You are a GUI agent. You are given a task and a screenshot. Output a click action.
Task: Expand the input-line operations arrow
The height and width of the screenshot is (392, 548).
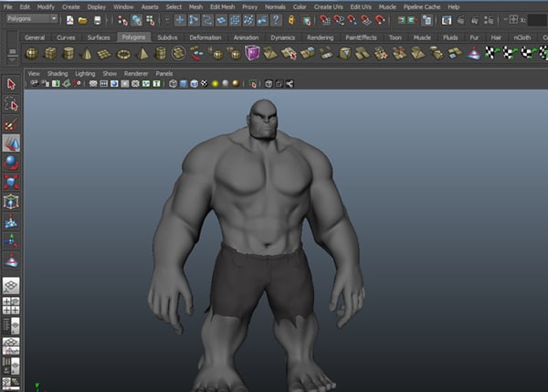click(x=505, y=20)
